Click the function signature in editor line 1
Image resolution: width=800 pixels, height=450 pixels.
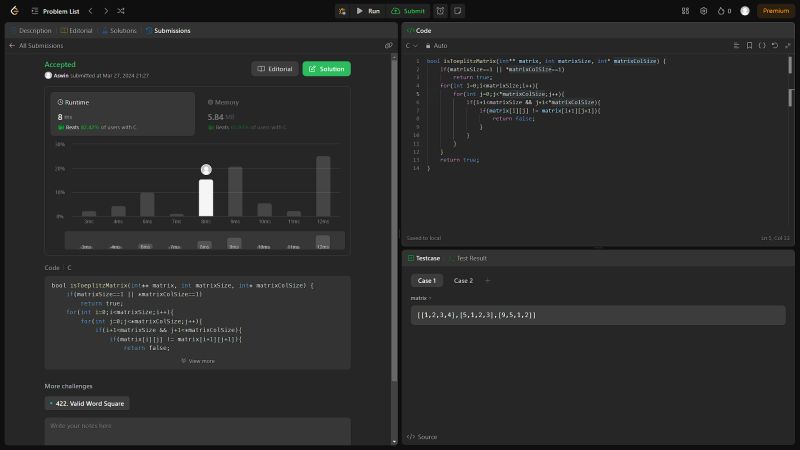pos(546,61)
